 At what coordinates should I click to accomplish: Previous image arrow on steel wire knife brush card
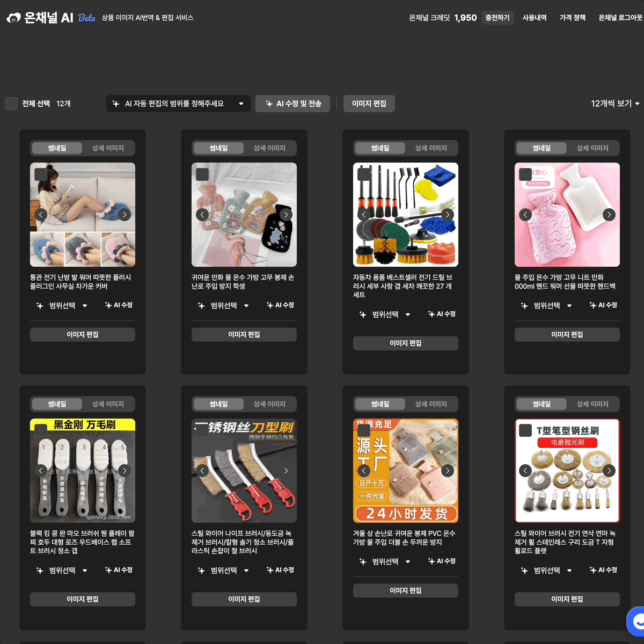pos(202,471)
